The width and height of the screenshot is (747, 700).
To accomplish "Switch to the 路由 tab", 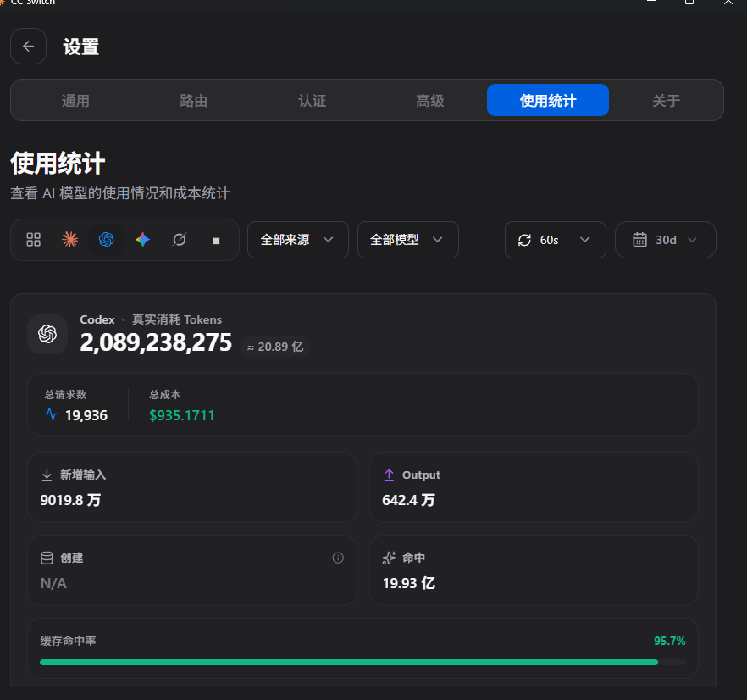I will [193, 101].
